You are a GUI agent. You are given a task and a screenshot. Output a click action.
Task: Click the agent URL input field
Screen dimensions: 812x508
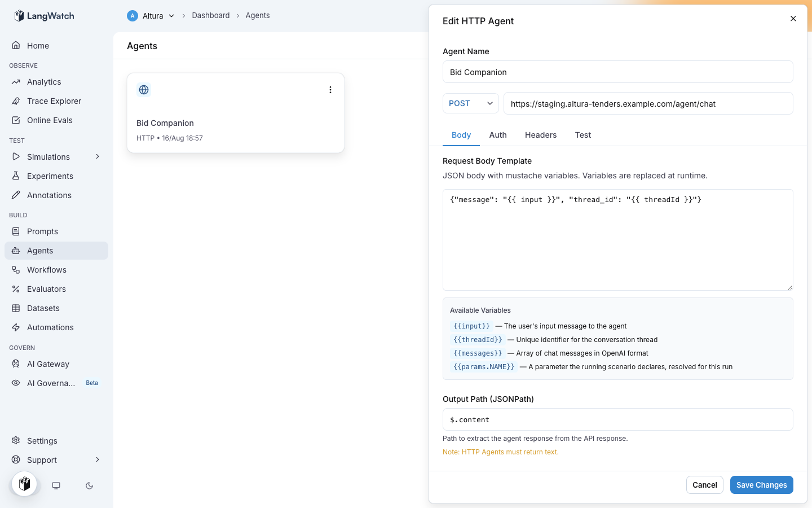pyautogui.click(x=648, y=103)
